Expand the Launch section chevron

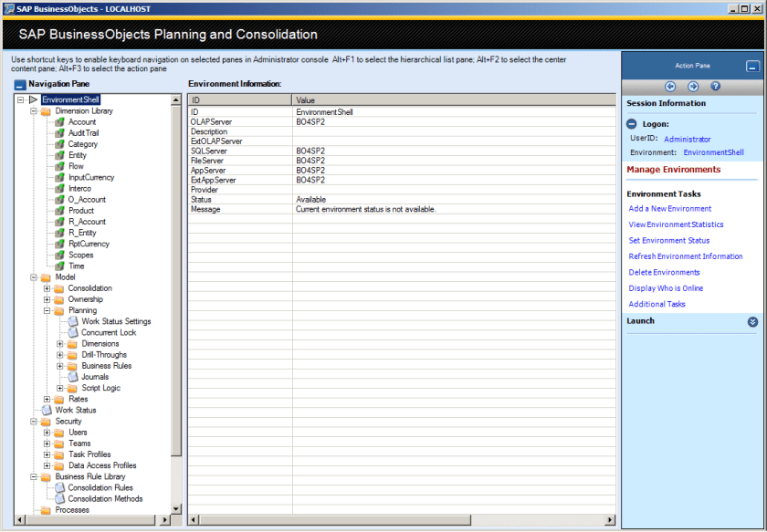(752, 321)
